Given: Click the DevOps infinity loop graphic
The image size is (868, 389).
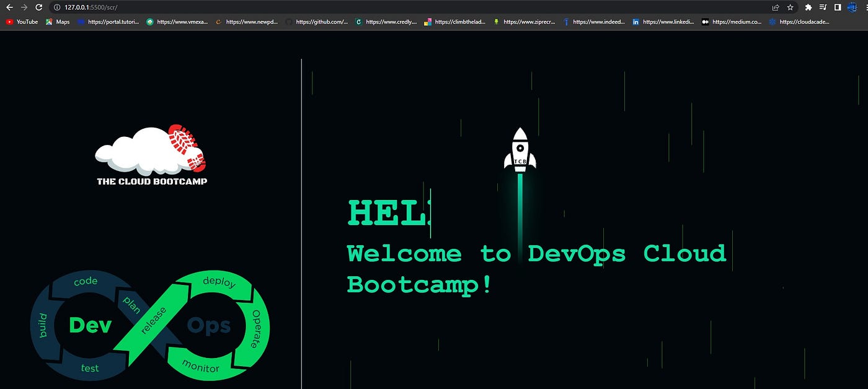Looking at the screenshot, I should point(150,325).
